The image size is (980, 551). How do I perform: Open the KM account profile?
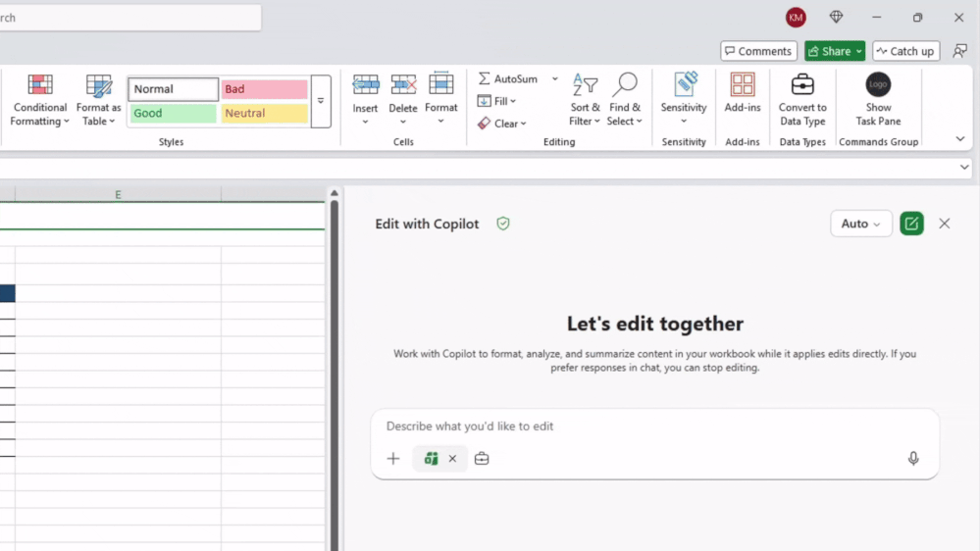796,18
